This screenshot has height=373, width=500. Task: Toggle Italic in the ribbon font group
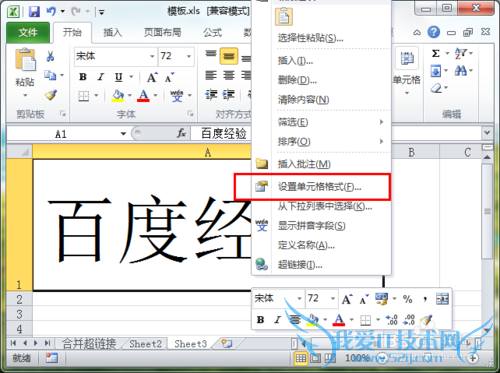(101, 77)
